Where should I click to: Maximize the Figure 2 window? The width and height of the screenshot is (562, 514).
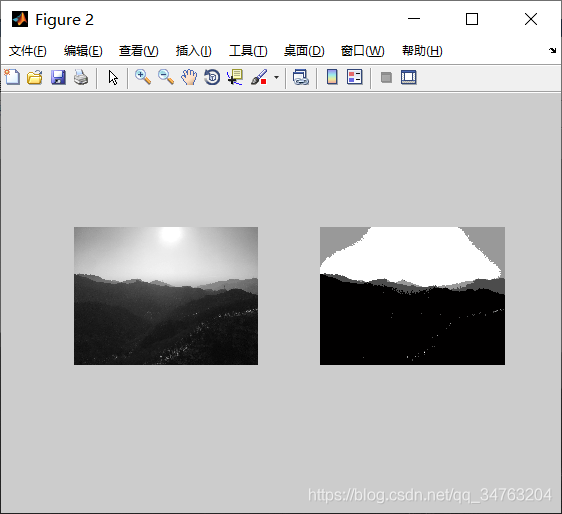pyautogui.click(x=472, y=19)
